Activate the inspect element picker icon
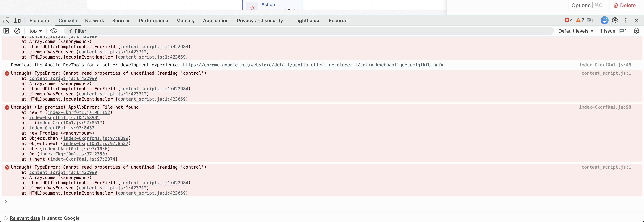This screenshot has height=222, width=644. [x=6, y=21]
